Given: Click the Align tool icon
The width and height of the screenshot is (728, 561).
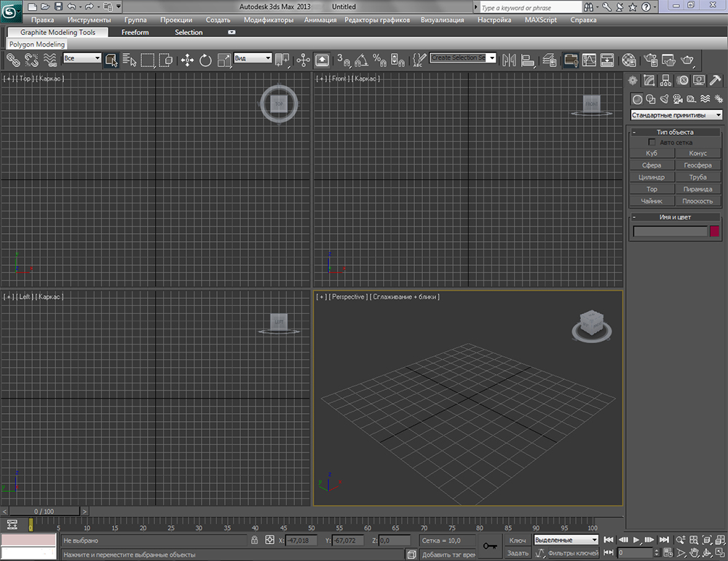Looking at the screenshot, I should coord(527,60).
